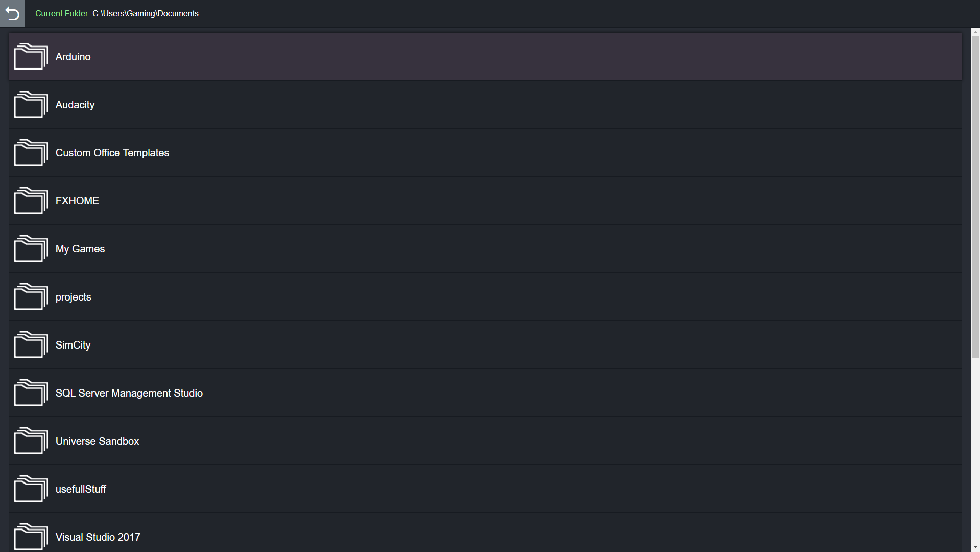Click the back navigation arrow icon

click(12, 13)
